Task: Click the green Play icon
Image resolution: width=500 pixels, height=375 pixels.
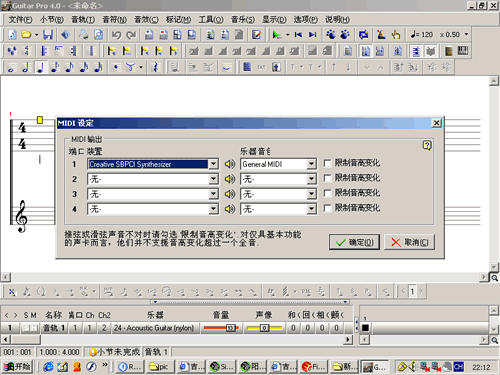Action: (276, 35)
